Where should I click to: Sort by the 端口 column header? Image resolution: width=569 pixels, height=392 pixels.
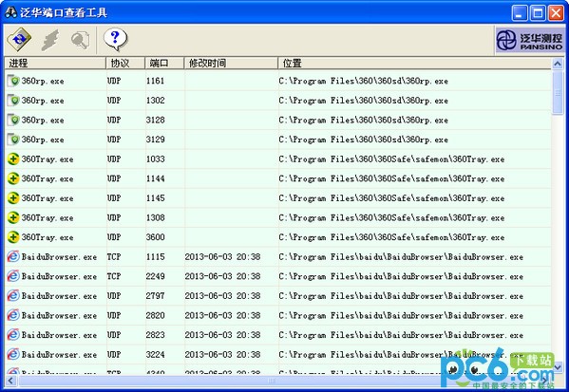(x=164, y=63)
